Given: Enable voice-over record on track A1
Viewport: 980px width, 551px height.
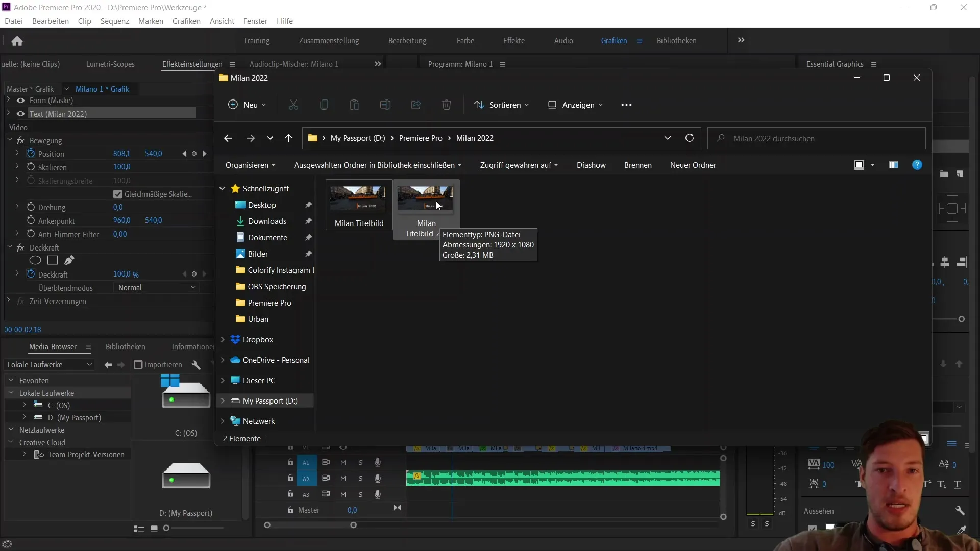Looking at the screenshot, I should (377, 462).
